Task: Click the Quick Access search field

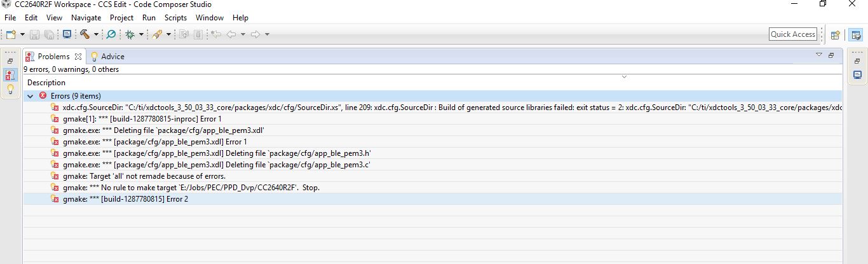Action: tap(792, 34)
